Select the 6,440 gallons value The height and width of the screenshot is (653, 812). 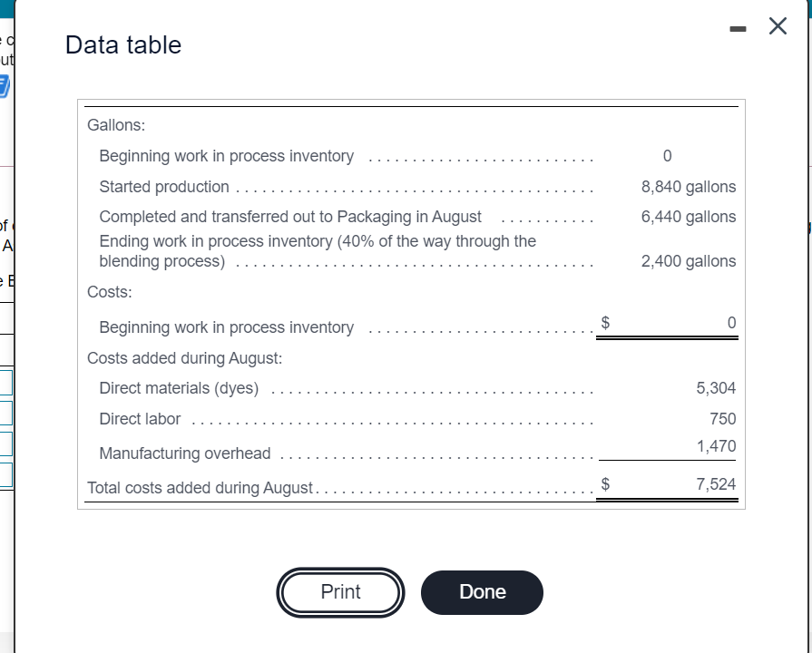click(688, 217)
